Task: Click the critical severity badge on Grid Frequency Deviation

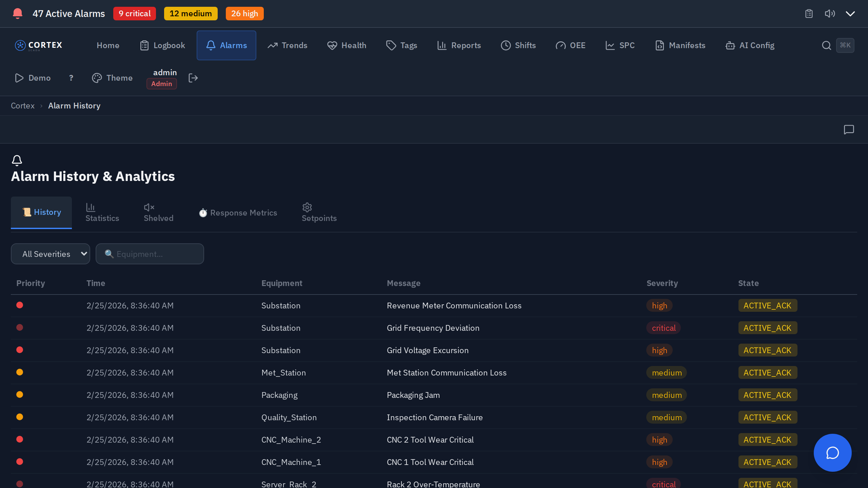Action: (x=664, y=328)
